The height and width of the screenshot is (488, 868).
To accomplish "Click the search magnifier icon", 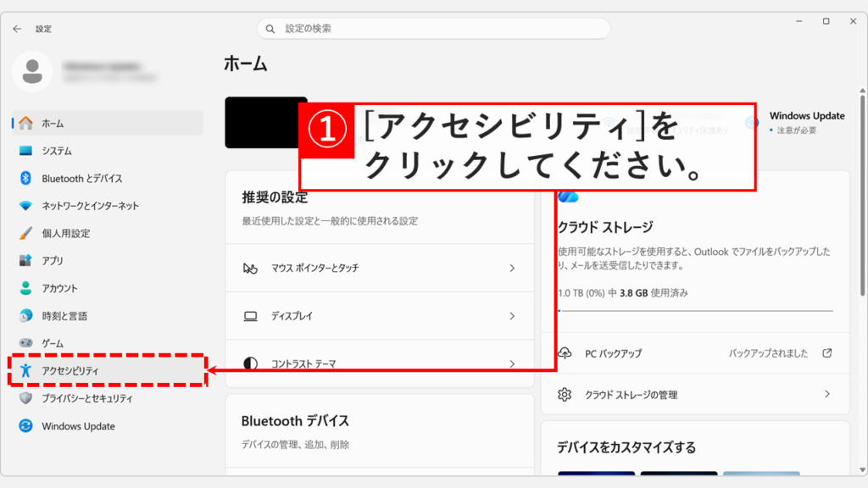I will 270,29.
